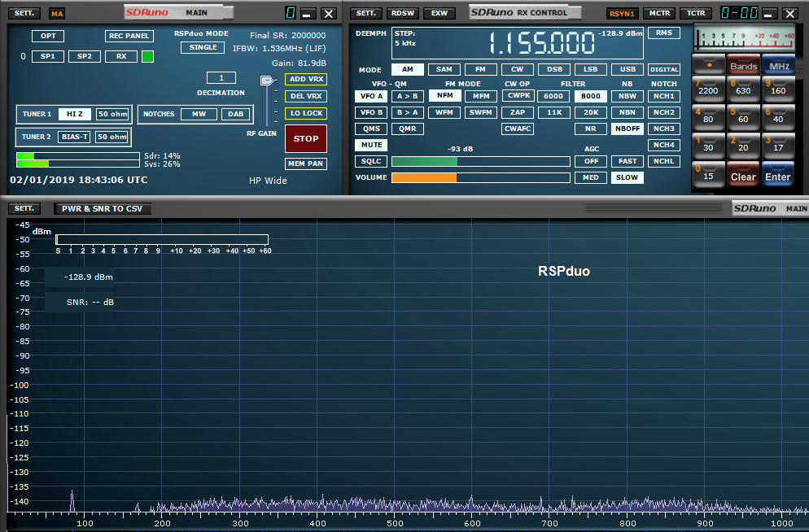809x532 pixels.
Task: Click the green indicator next to RX button
Action: pos(147,56)
